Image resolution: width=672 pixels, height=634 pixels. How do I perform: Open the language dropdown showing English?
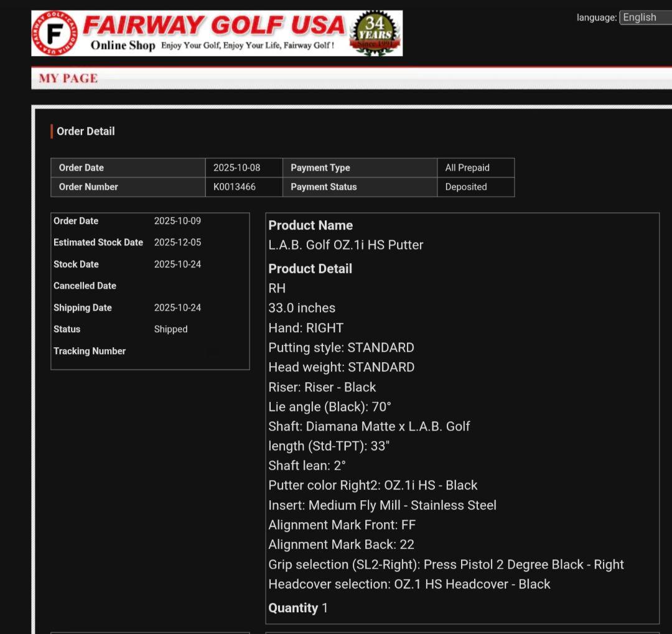[645, 17]
